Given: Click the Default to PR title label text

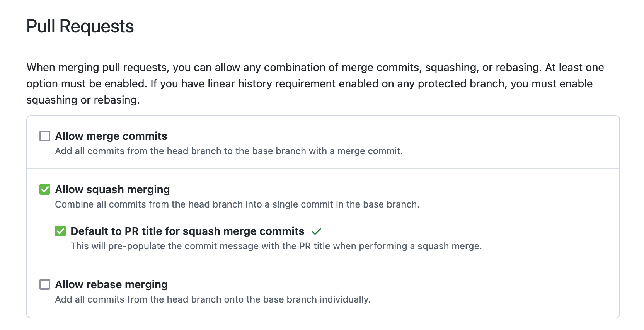Looking at the screenshot, I should (187, 231).
